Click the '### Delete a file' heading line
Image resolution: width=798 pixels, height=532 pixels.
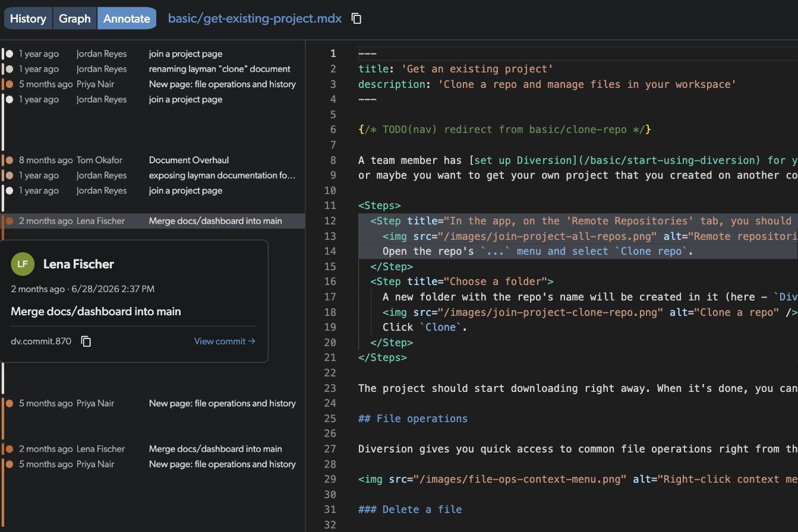[410, 509]
